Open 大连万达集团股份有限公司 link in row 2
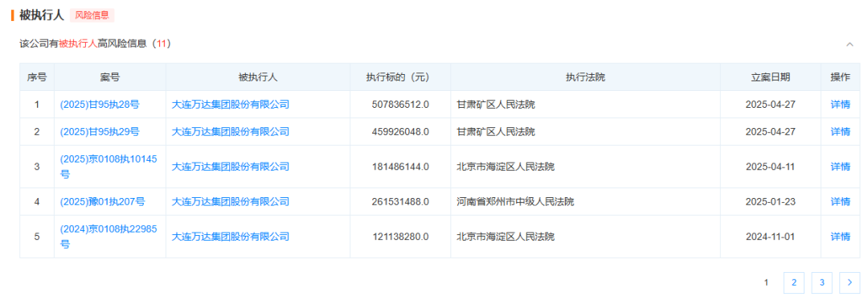Image resolution: width=868 pixels, height=305 pixels. (231, 132)
